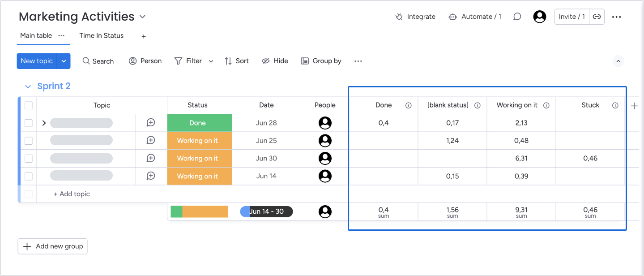Viewport: 644px width, 276px height.
Task: Copy board link via chain icon
Action: tap(597, 17)
